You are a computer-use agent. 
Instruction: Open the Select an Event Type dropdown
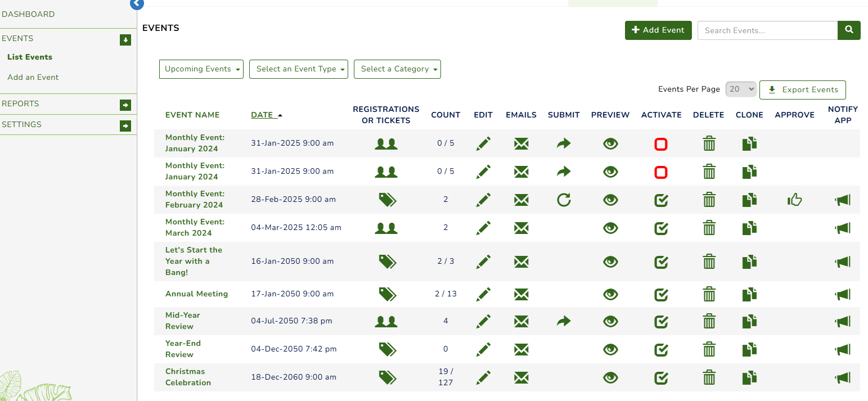click(x=298, y=69)
